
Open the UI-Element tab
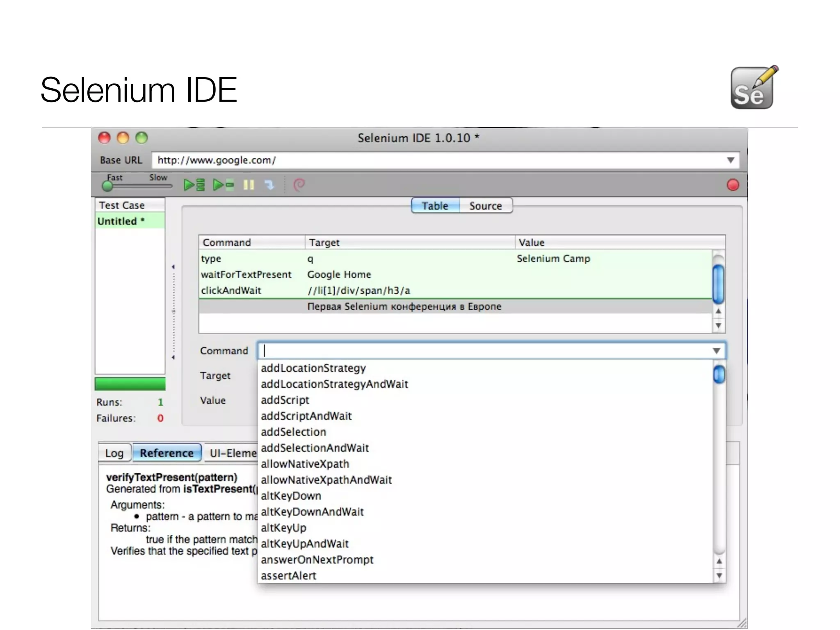point(231,453)
